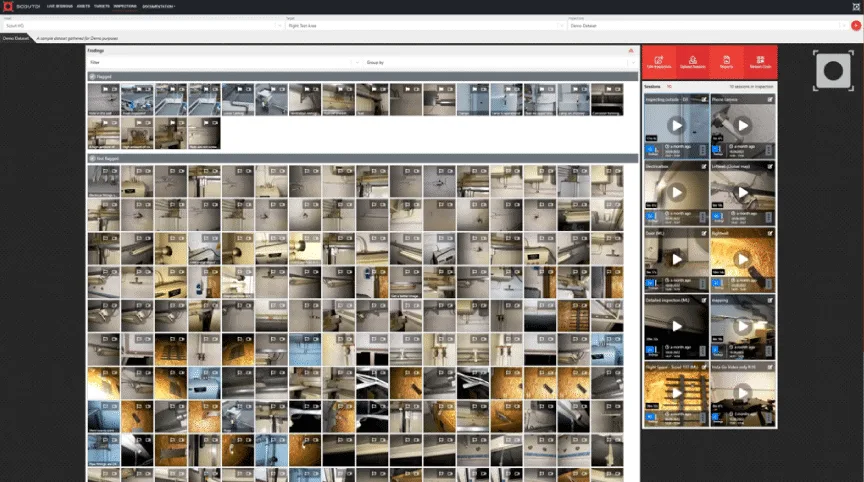Open the Filter dropdown in Findings

[x=225, y=63]
